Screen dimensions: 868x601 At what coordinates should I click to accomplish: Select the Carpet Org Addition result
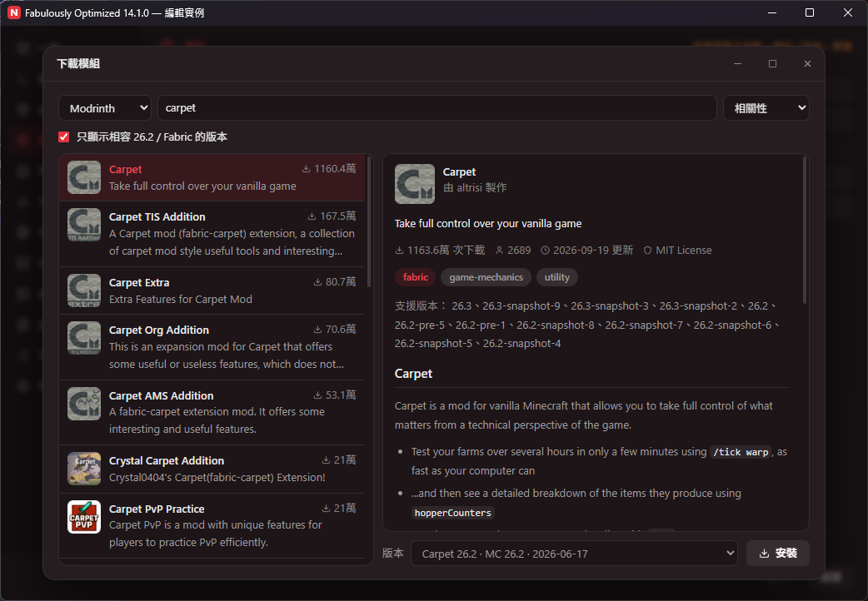point(212,347)
